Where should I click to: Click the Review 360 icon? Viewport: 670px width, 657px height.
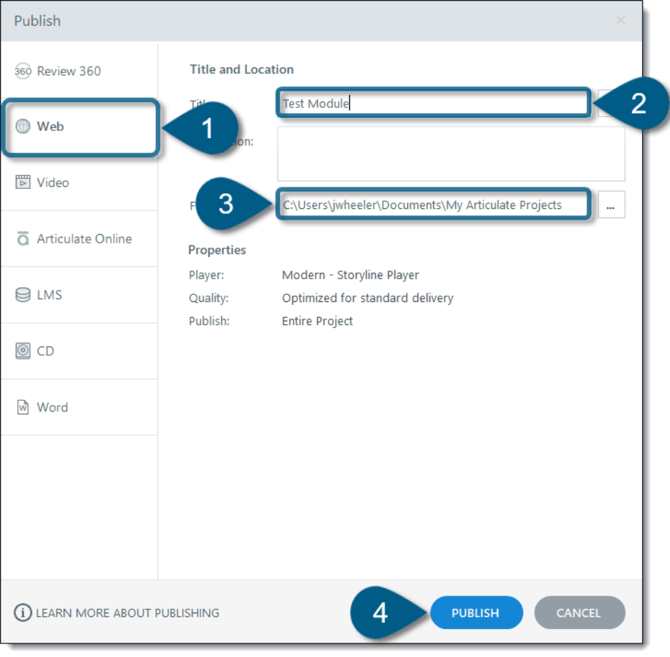[x=23, y=70]
